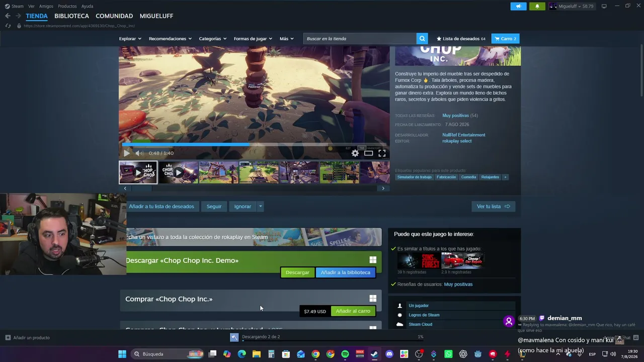This screenshot has height=362, width=644.
Task: Open the Ignorar options dropdown arrow
Action: click(x=260, y=206)
